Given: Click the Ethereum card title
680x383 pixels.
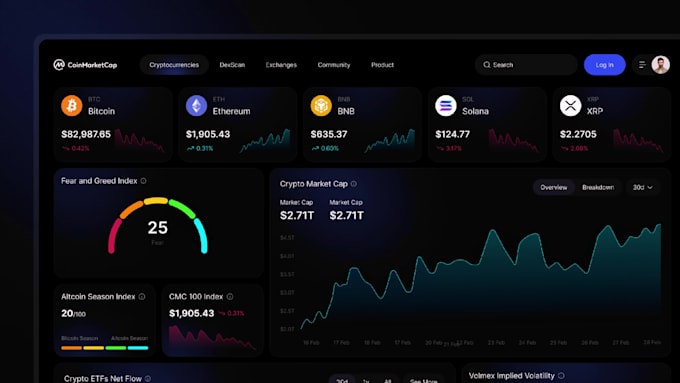Looking at the screenshot, I should pos(231,111).
